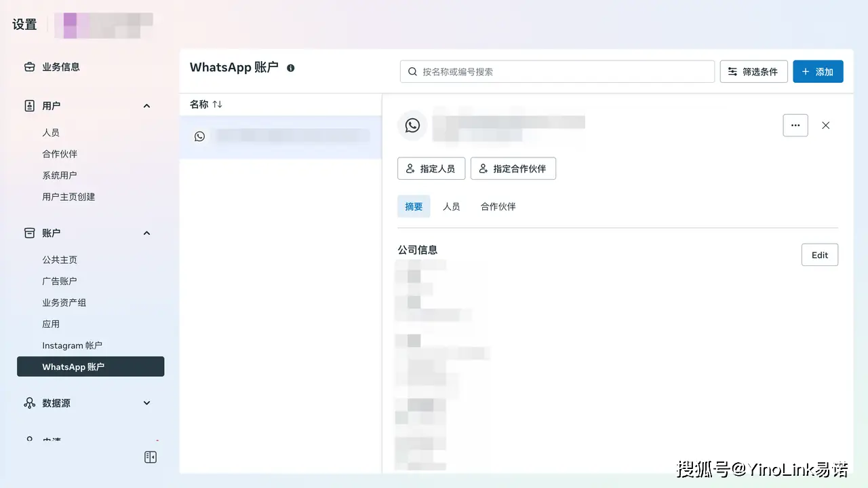Switch to the 人员 tab

[451, 206]
